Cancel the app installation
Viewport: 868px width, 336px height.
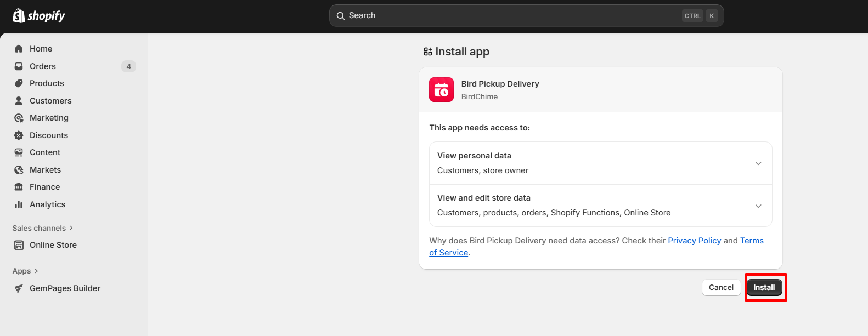(x=721, y=288)
